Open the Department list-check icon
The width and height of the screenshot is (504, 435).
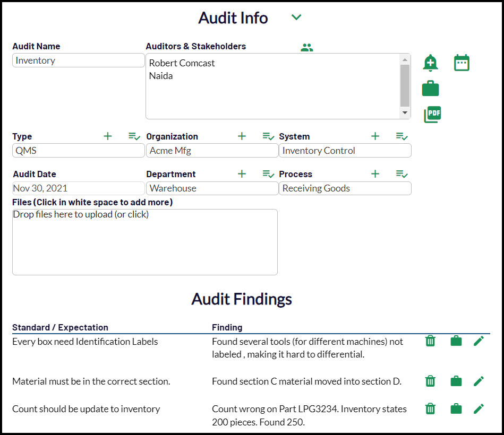coord(268,174)
